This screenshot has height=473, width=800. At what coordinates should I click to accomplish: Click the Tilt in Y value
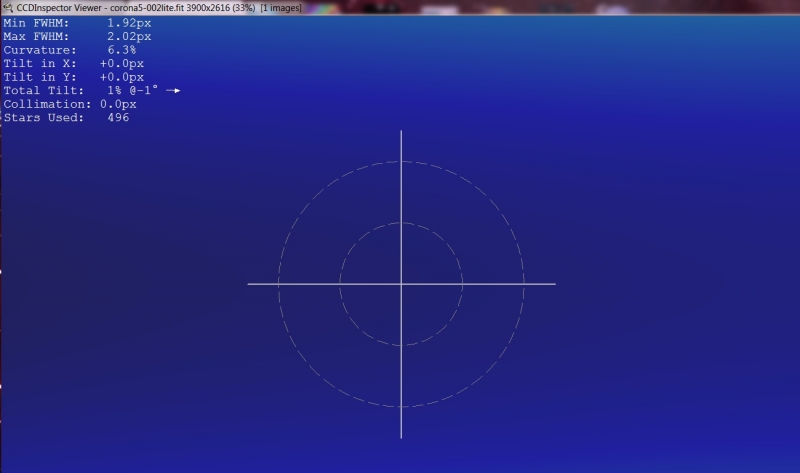click(x=121, y=77)
